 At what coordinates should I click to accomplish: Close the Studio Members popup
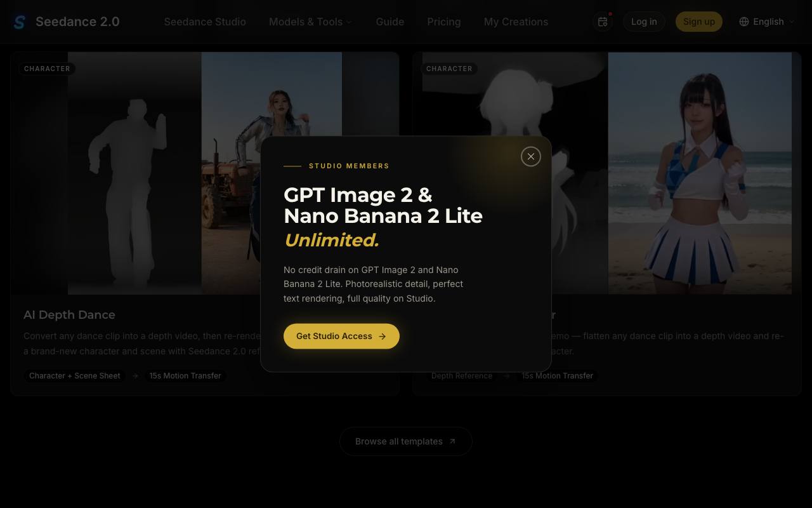point(531,156)
